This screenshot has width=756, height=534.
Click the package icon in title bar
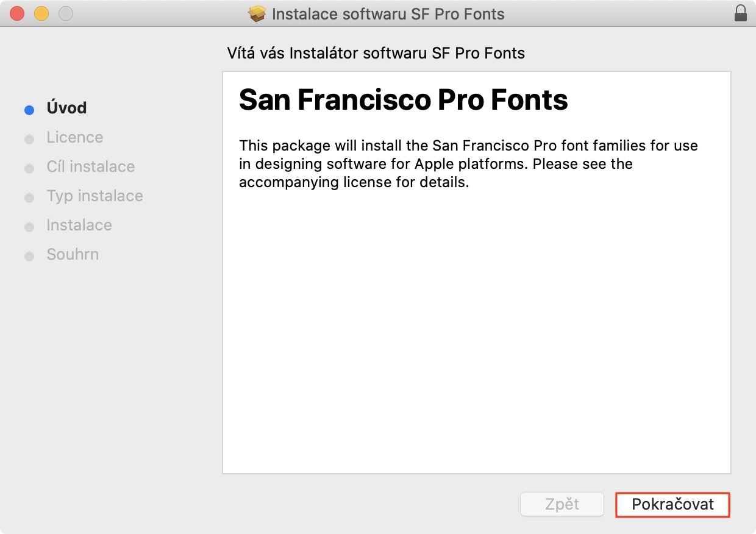258,13
